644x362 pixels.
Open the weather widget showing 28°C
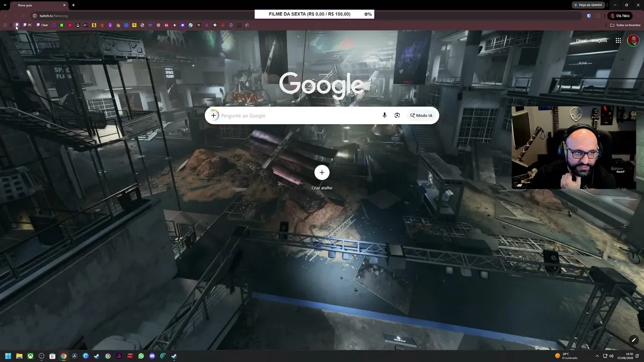566,356
